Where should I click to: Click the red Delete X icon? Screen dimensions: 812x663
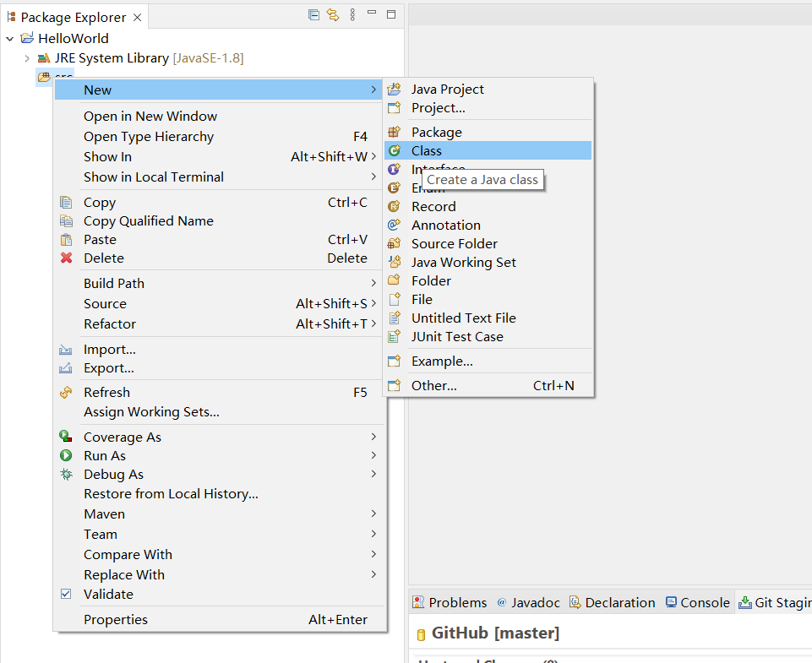click(x=66, y=258)
